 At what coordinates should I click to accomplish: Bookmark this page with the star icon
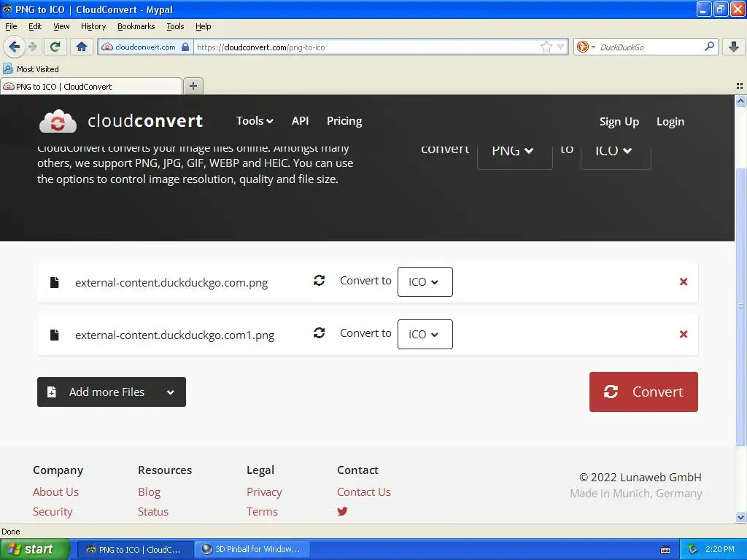pyautogui.click(x=546, y=47)
